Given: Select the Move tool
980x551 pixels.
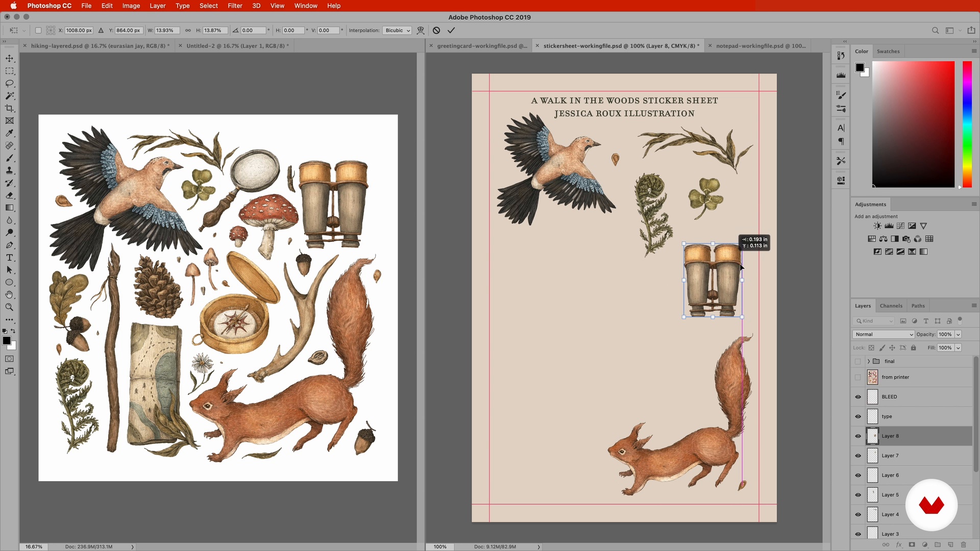Looking at the screenshot, I should coord(10,59).
